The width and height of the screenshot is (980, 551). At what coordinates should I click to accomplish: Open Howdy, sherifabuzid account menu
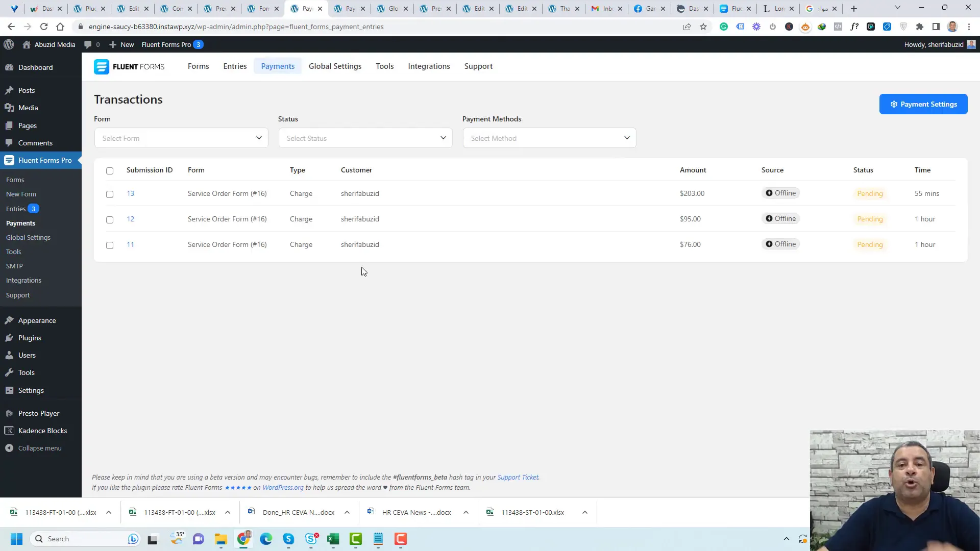939,45
